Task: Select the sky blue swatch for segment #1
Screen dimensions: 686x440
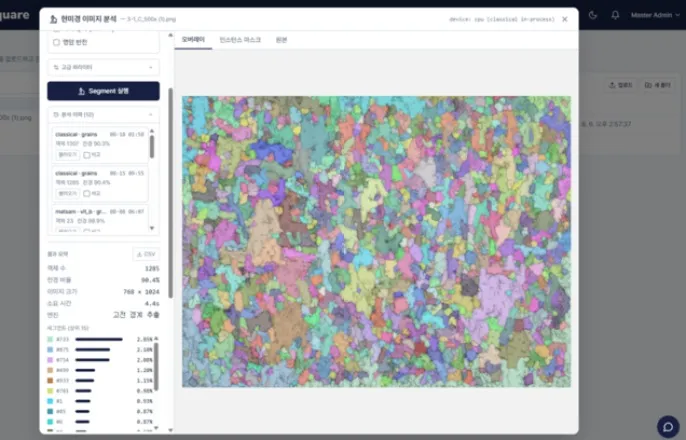Action: pos(50,401)
